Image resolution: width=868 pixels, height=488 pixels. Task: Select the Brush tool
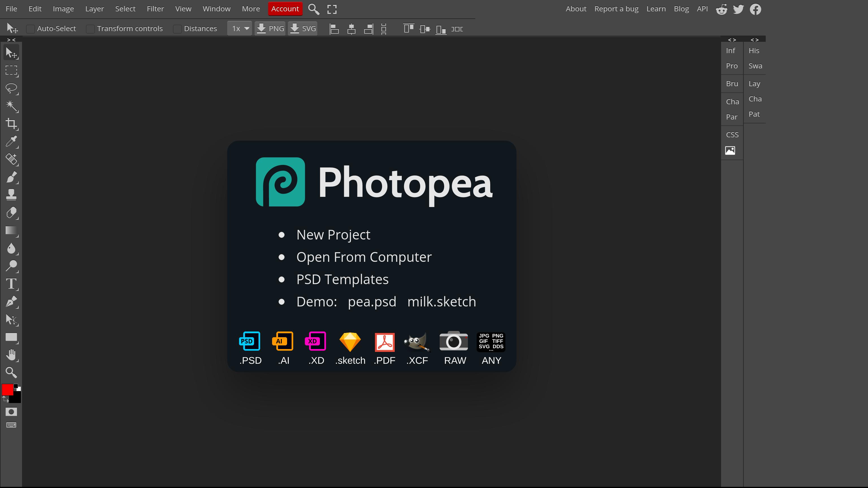(12, 177)
